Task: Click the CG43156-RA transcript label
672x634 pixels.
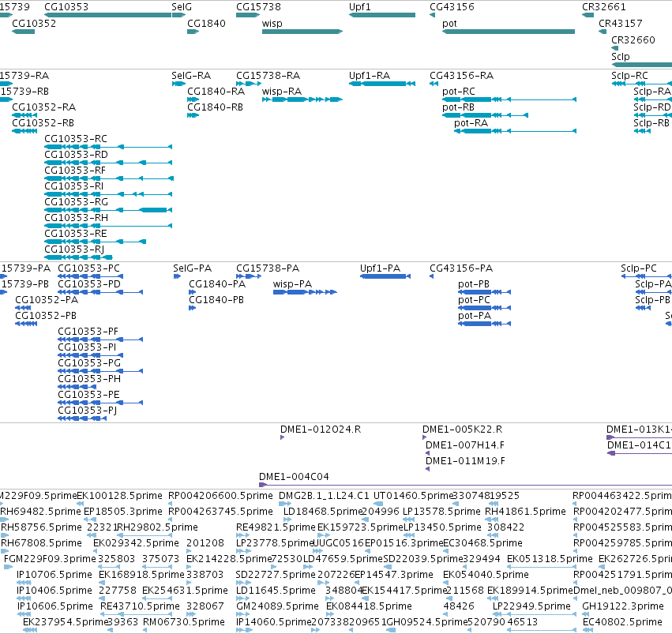Action: click(x=462, y=75)
